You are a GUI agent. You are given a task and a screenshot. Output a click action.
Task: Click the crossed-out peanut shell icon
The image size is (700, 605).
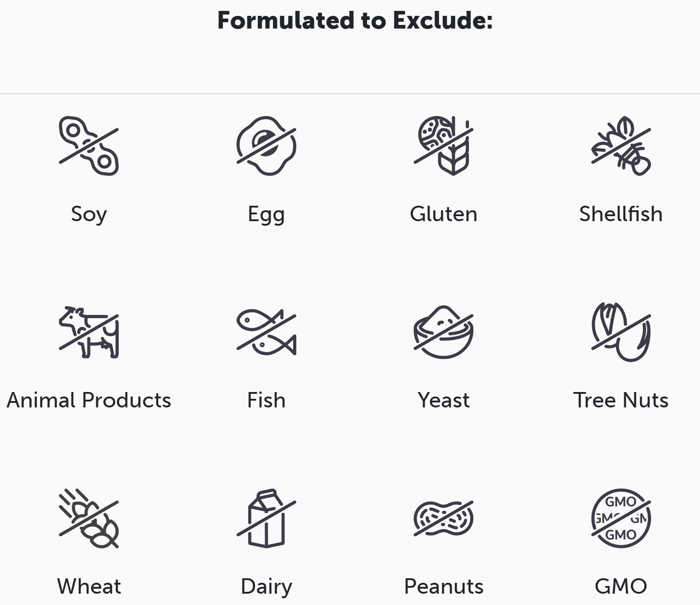point(444,518)
